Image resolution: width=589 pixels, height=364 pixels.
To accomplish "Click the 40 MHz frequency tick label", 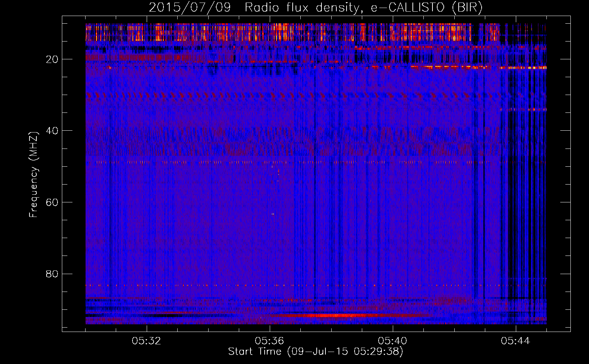I will point(52,131).
